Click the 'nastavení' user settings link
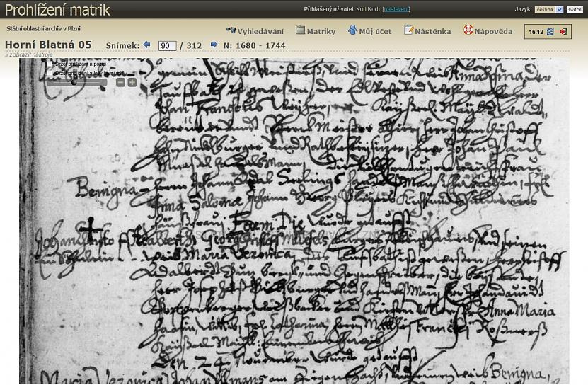 tap(396, 9)
